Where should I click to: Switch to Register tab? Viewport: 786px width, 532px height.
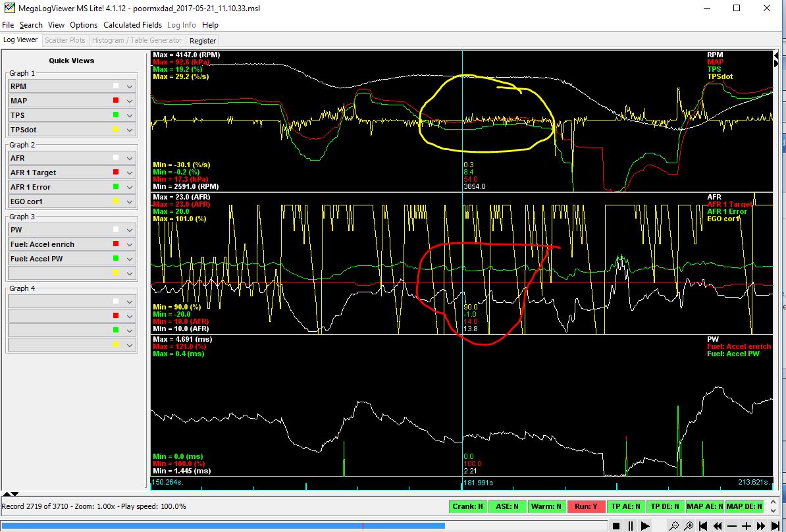[203, 41]
